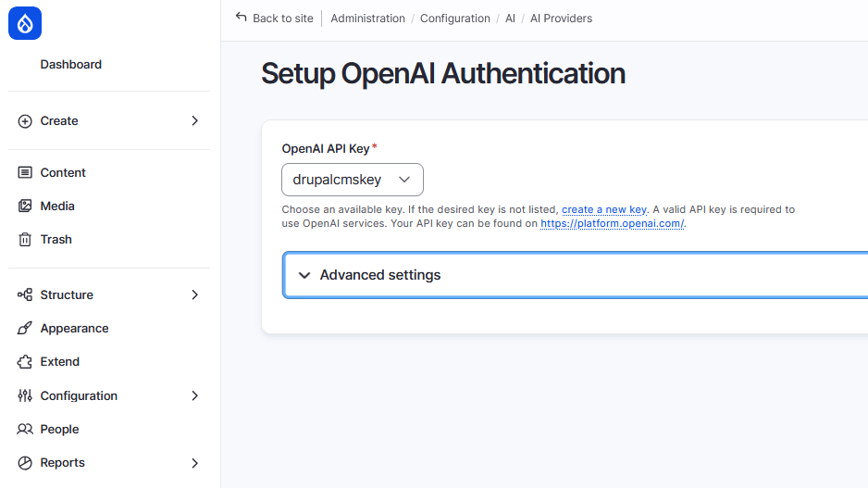This screenshot has height=488, width=868.
Task: Click the Structure hierarchy icon
Action: point(25,294)
